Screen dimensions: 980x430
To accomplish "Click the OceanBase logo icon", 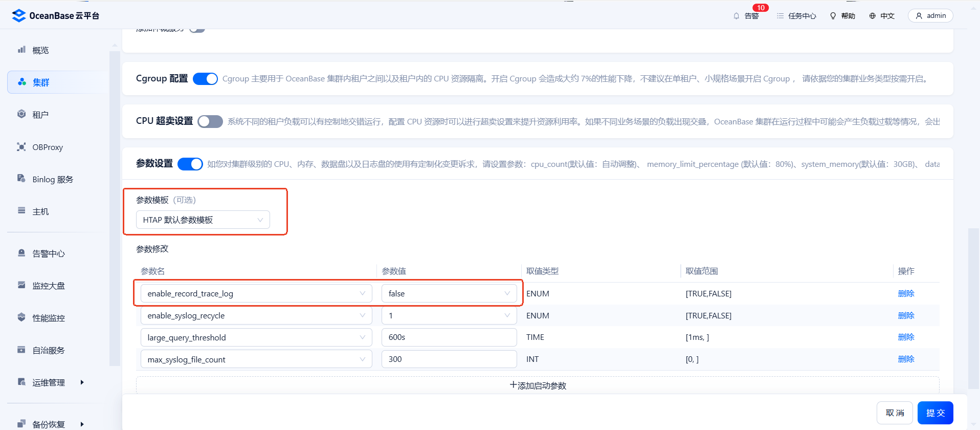I will 19,16.
